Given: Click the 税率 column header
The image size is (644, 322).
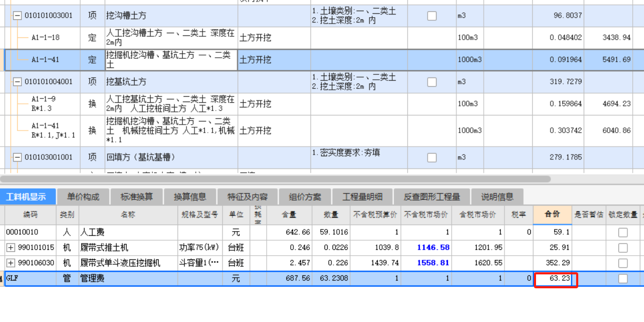Looking at the screenshot, I should click(519, 214).
